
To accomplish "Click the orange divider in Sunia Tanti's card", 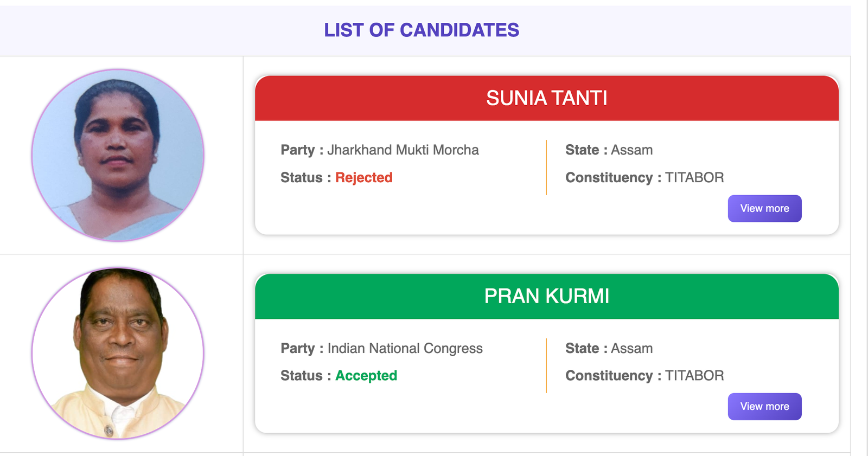I will coord(546,167).
